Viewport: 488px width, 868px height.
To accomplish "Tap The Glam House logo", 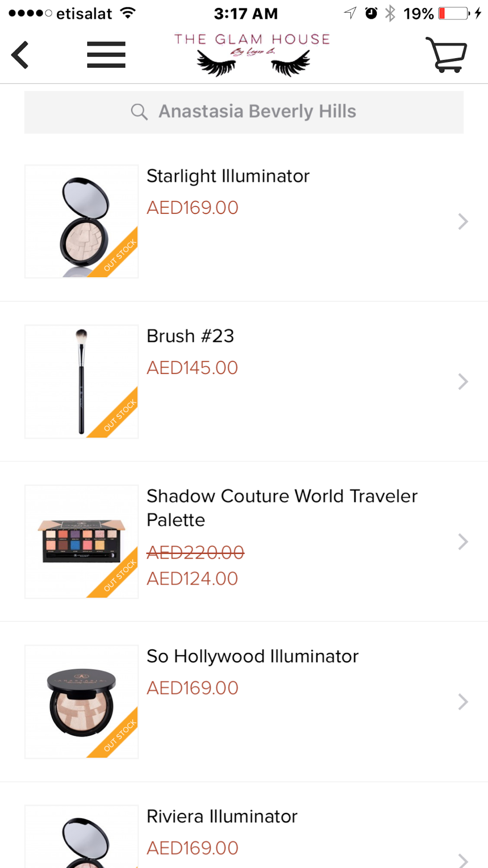I will pyautogui.click(x=252, y=55).
